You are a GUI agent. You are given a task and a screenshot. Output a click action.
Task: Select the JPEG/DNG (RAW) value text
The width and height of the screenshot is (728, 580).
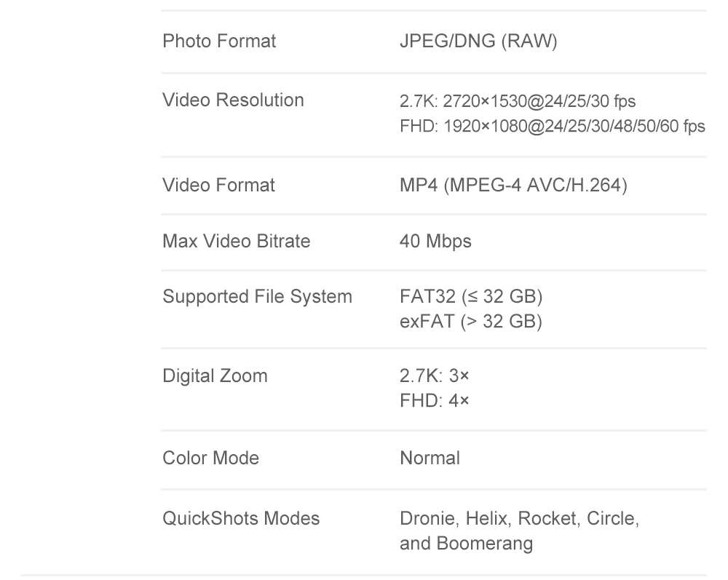tap(478, 41)
